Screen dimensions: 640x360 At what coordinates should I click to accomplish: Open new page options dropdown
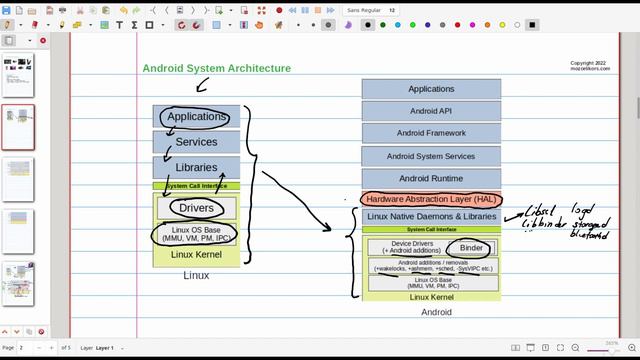231,10
